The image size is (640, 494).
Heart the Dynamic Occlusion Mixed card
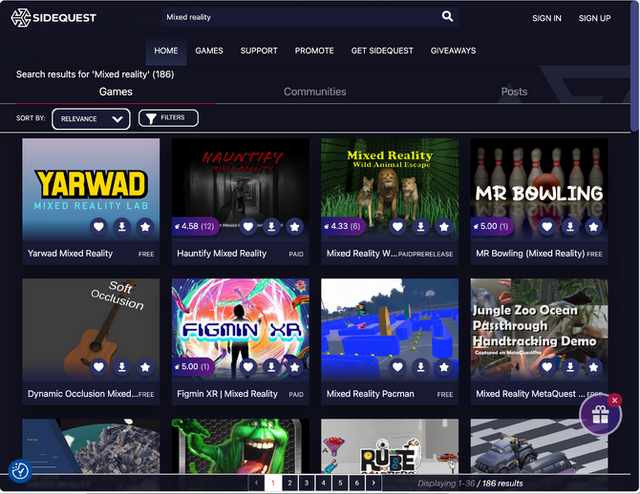click(x=98, y=367)
